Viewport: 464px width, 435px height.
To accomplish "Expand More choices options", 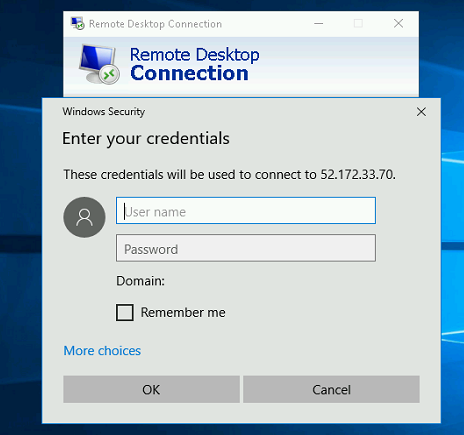I will (x=102, y=351).
